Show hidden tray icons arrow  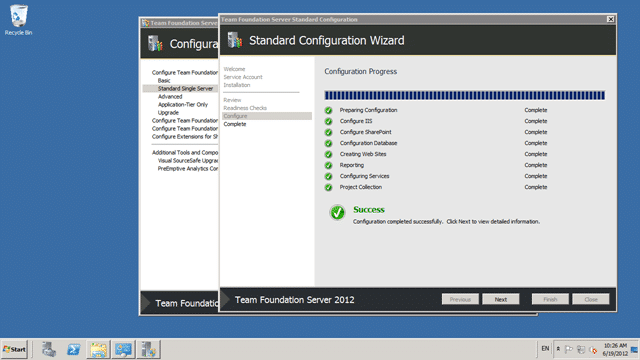click(x=558, y=349)
